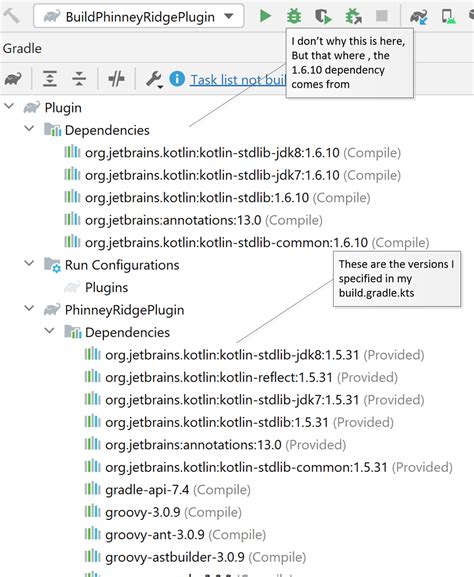Start debugging with the green bug icon
This screenshot has height=577, width=474.
pos(294,16)
